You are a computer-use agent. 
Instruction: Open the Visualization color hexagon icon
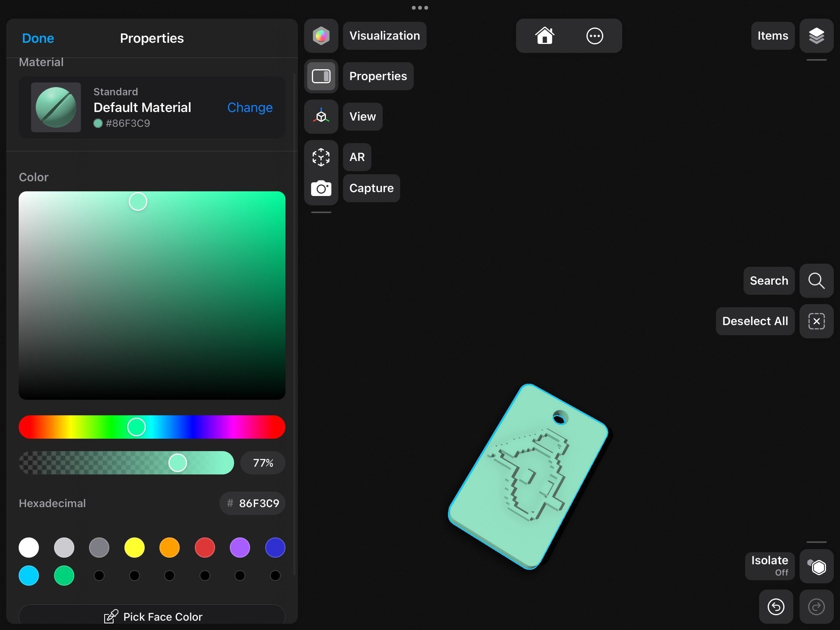pyautogui.click(x=321, y=36)
